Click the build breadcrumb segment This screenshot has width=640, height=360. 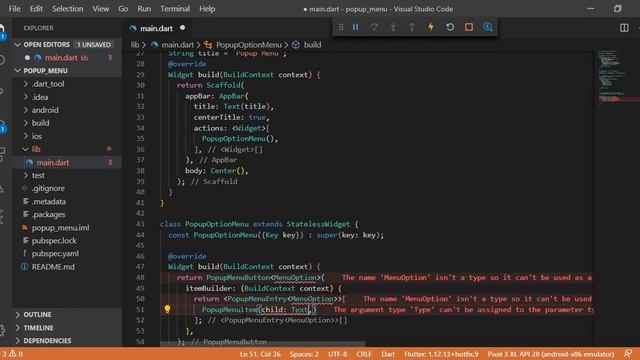point(312,44)
